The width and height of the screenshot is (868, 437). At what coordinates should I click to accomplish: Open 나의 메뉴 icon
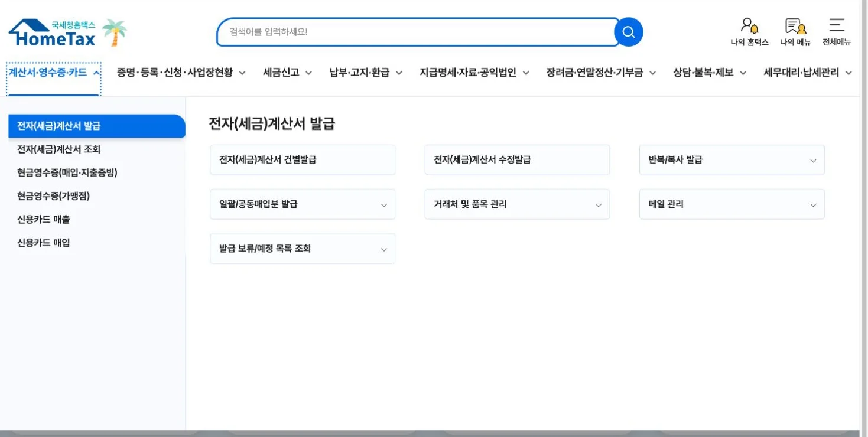[x=795, y=32]
